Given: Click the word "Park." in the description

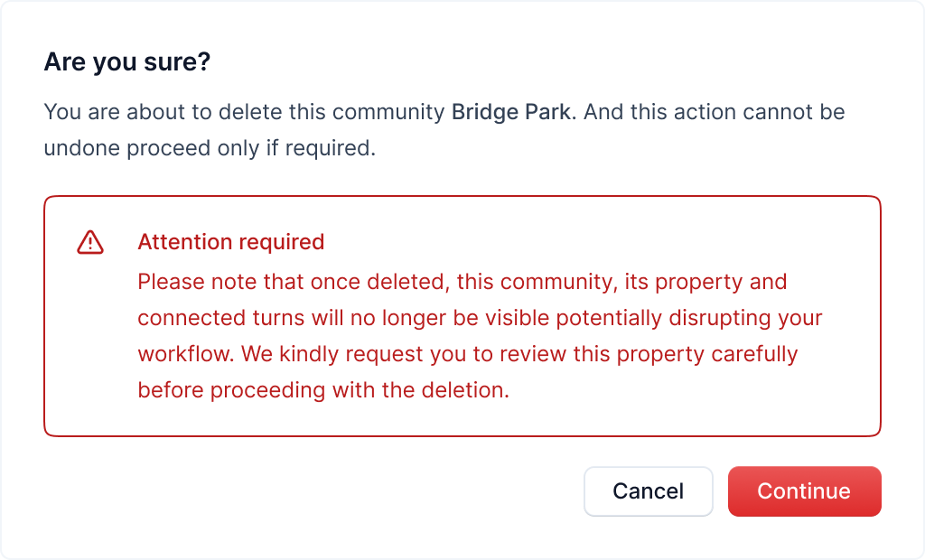Looking at the screenshot, I should (x=551, y=113).
